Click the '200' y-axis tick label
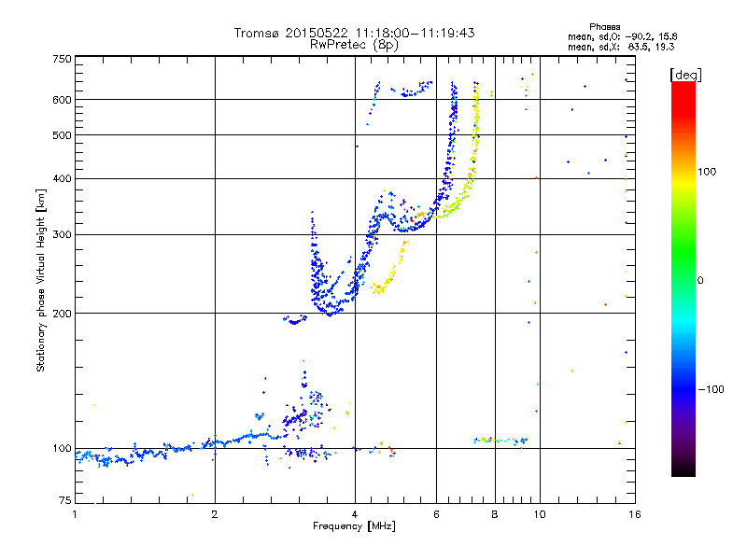 point(62,314)
